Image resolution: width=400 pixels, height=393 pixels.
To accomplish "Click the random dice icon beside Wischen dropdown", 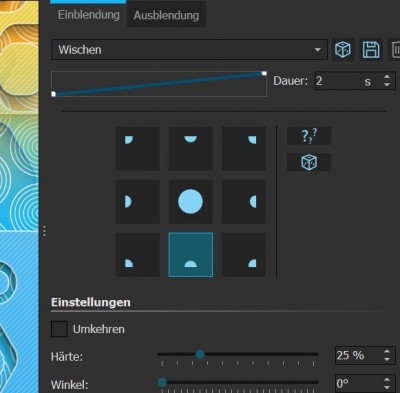I will (x=343, y=50).
